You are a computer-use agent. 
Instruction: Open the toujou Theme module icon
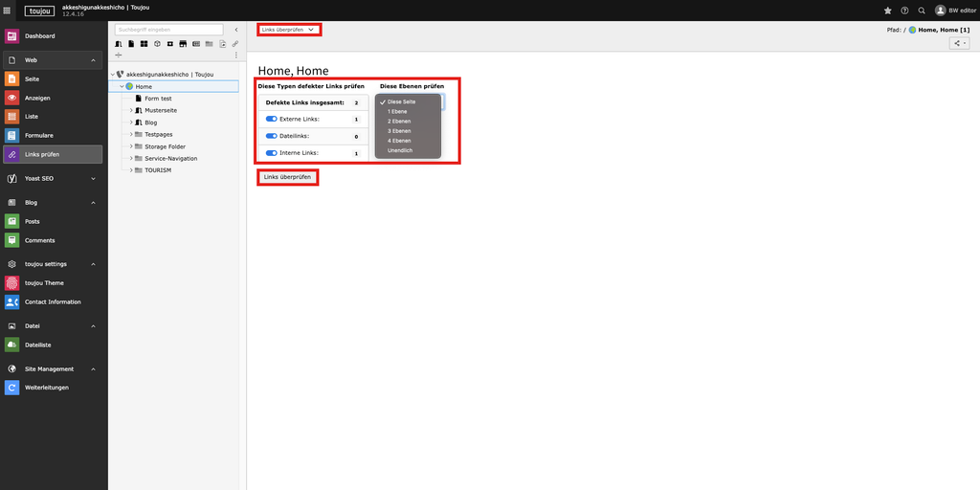pyautogui.click(x=11, y=283)
